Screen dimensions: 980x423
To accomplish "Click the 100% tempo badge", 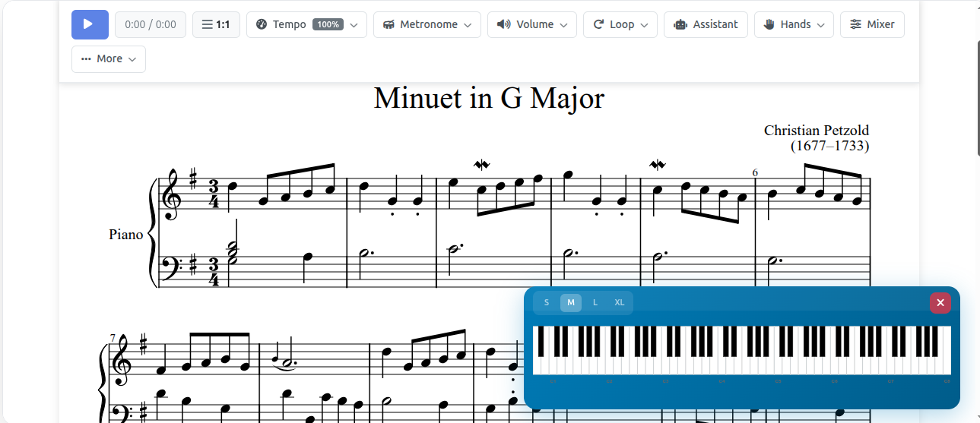I will point(328,24).
